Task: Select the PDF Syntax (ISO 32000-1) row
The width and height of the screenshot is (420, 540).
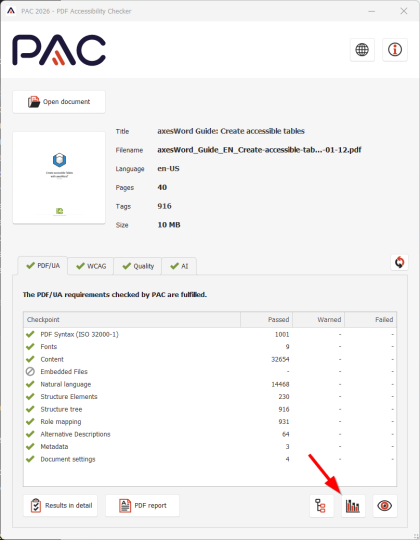Action: pyautogui.click(x=210, y=334)
